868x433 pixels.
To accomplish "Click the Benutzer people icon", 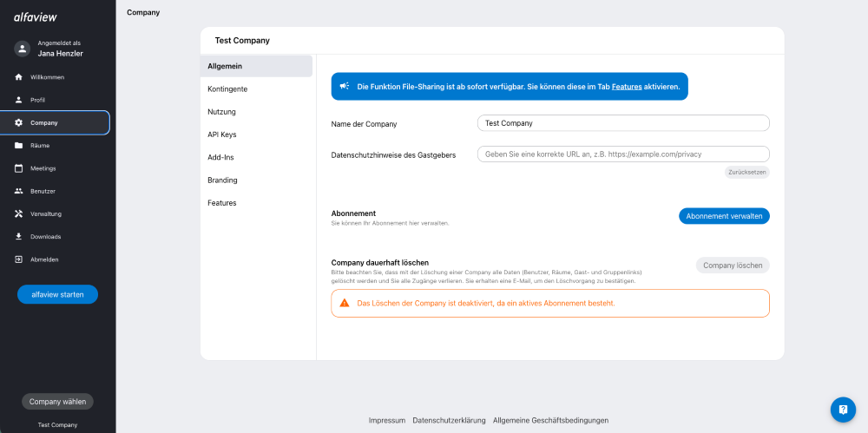I will 19,191.
